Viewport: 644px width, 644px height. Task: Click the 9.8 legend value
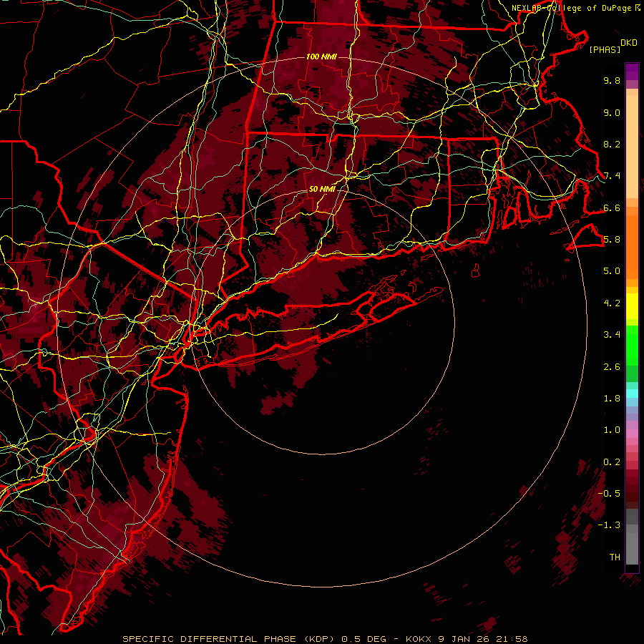[x=612, y=80]
